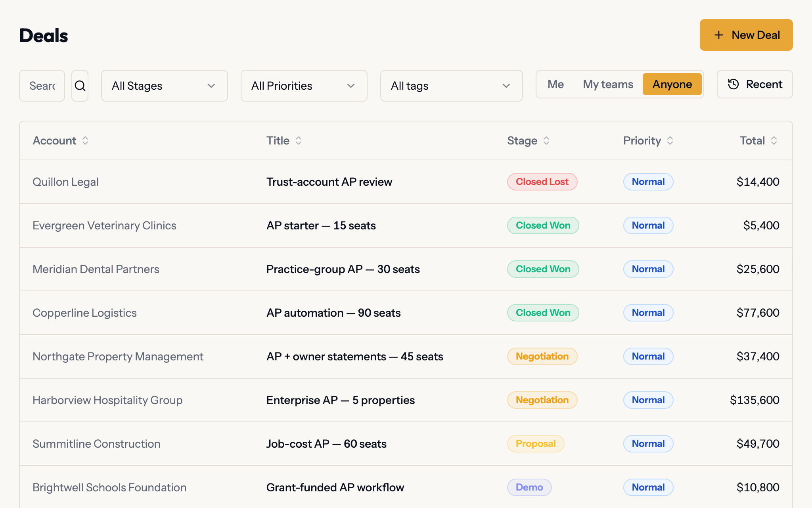Open Summitline Construction account

pyautogui.click(x=96, y=444)
